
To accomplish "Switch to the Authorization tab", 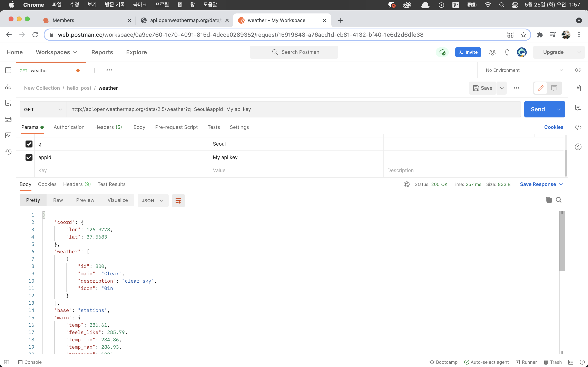I will pyautogui.click(x=69, y=127).
